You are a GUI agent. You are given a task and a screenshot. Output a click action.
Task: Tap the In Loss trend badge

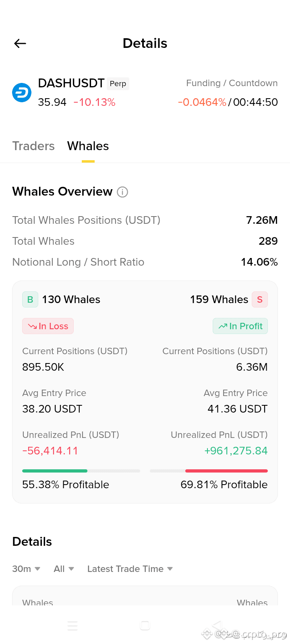(48, 326)
